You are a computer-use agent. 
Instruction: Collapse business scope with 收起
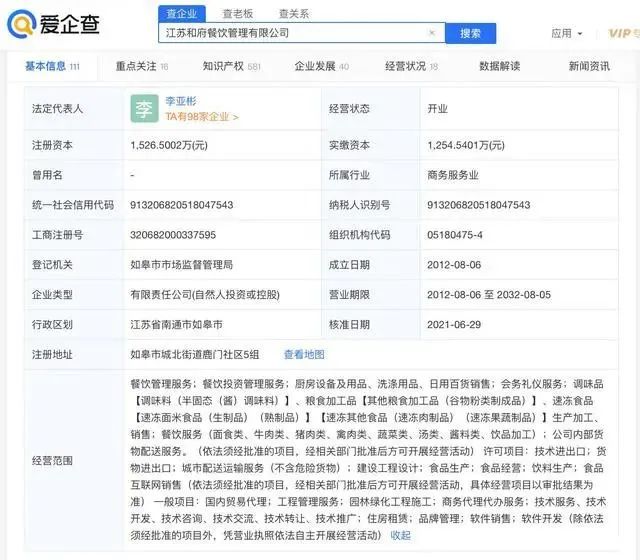[400, 536]
